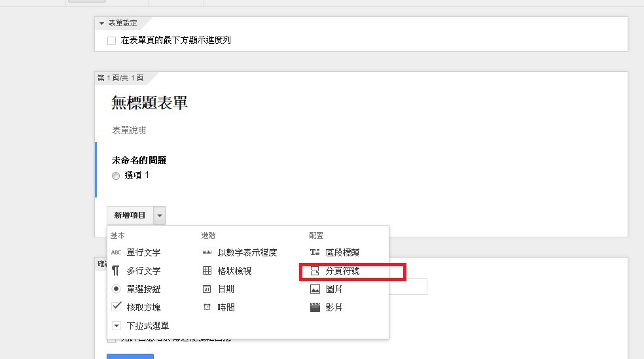
Task: Insert a 分頁符號 page break
Action: point(342,271)
